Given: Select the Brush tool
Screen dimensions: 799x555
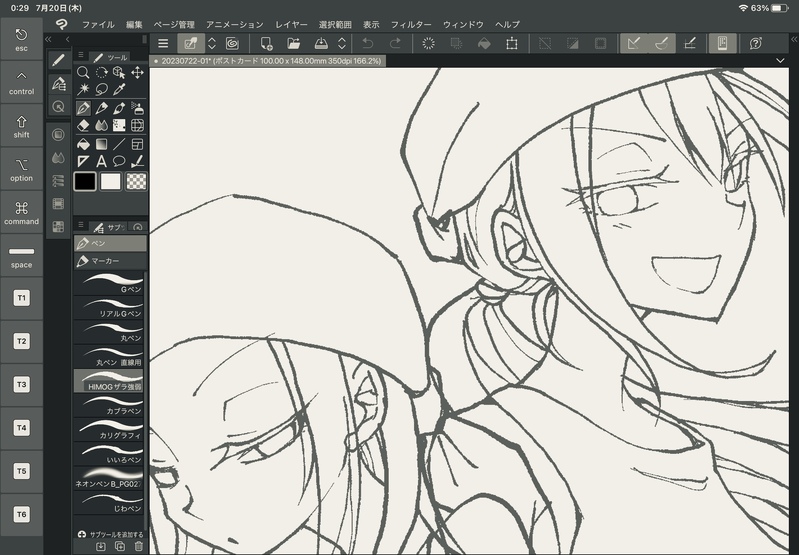Looking at the screenshot, I should [119, 108].
